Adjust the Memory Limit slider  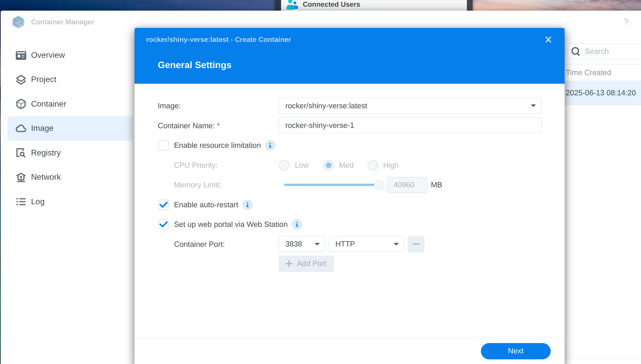coord(379,185)
